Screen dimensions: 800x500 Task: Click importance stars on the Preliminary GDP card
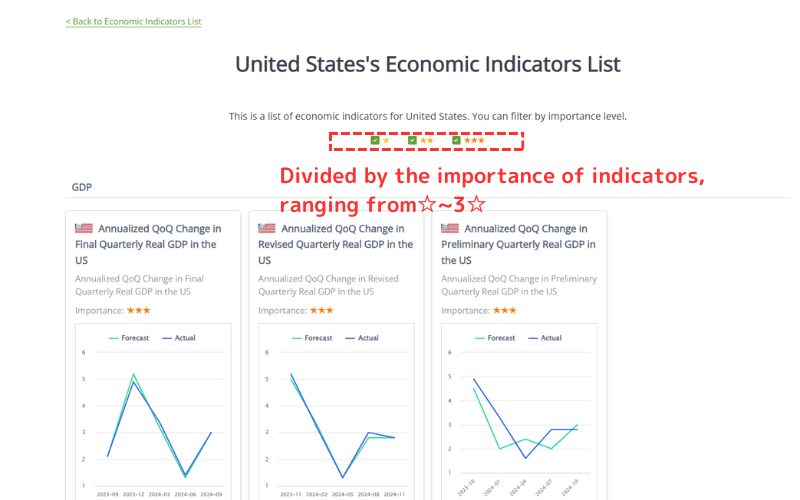[505, 310]
